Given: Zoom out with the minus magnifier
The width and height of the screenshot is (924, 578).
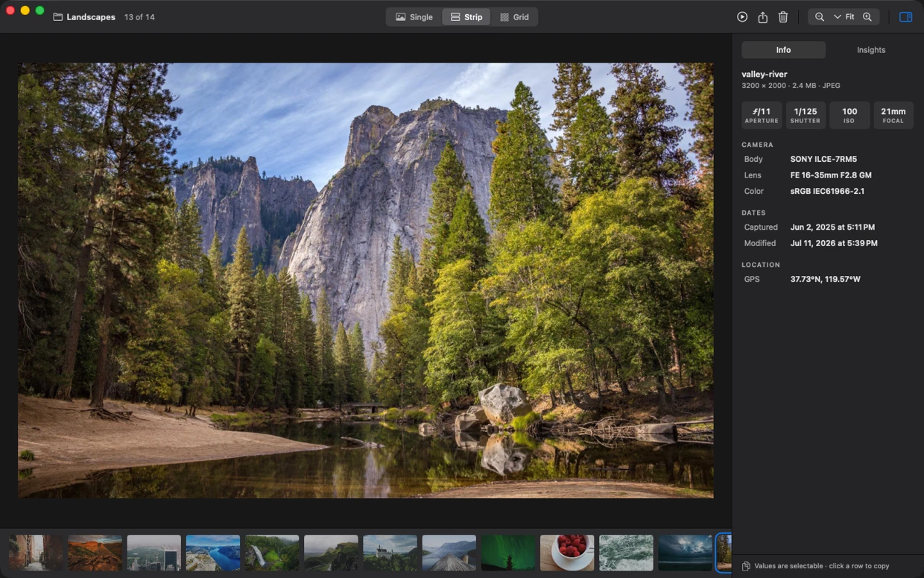Looking at the screenshot, I should tap(820, 17).
